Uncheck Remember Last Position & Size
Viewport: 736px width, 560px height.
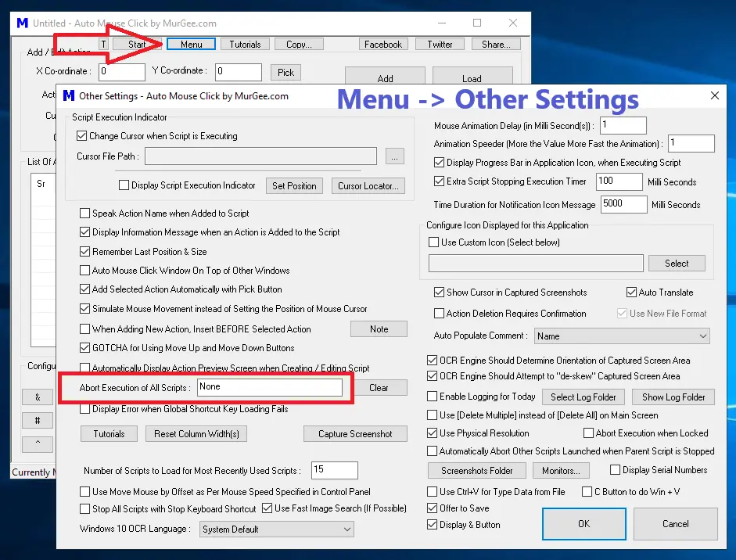[x=85, y=252]
